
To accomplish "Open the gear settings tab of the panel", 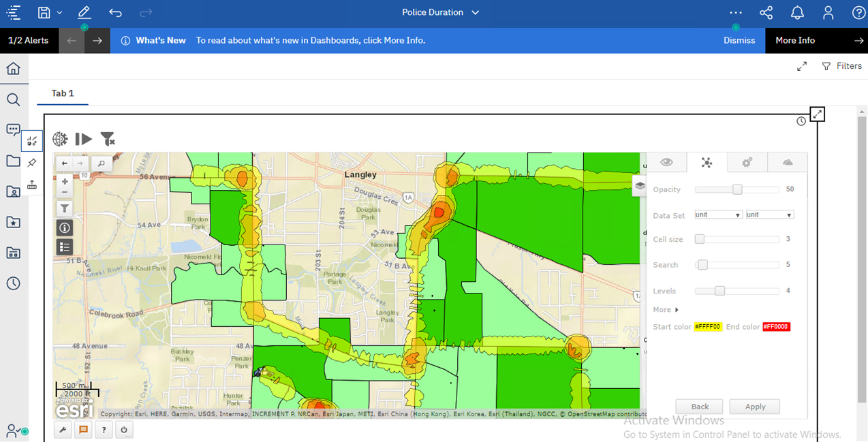I will (747, 162).
